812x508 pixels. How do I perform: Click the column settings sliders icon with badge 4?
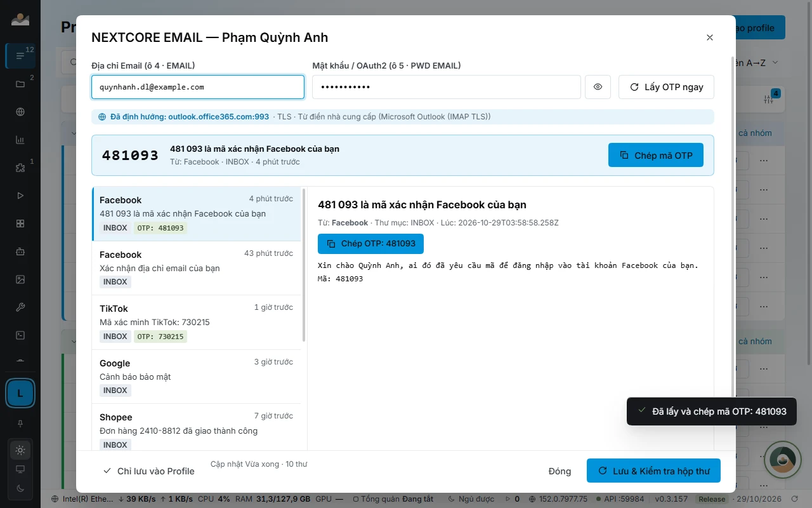769,99
